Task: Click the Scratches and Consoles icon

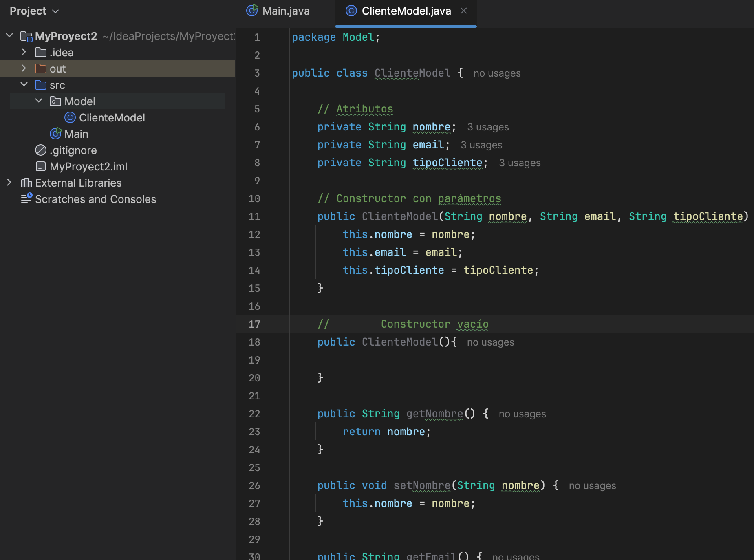Action: (x=26, y=198)
